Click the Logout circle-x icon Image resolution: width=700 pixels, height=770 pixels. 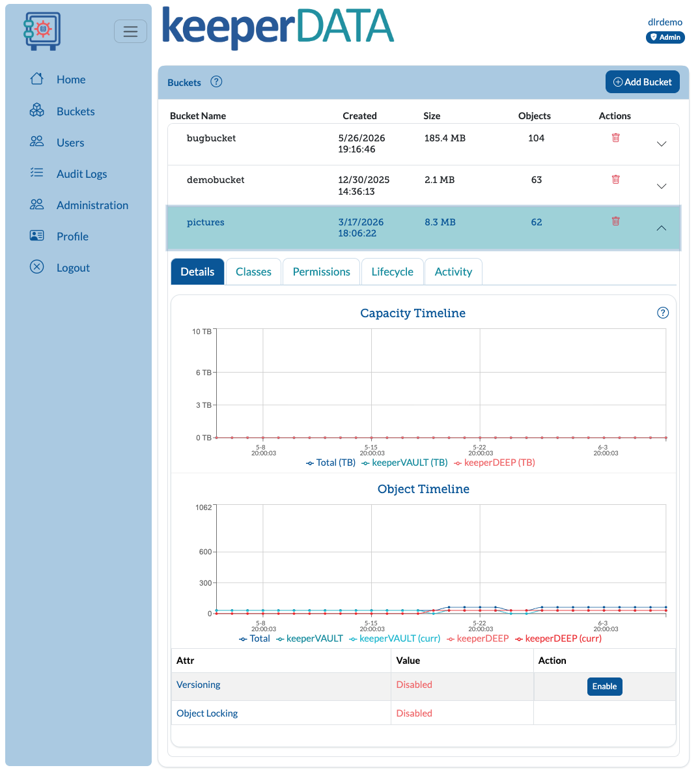[37, 266]
